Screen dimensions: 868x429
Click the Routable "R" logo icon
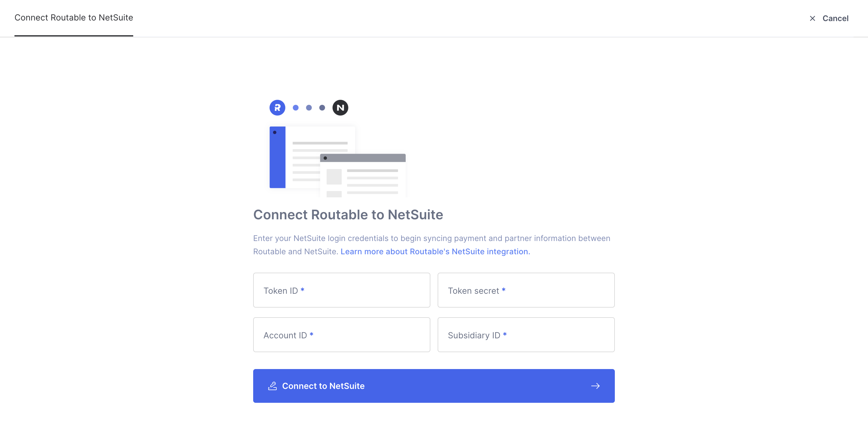click(277, 108)
